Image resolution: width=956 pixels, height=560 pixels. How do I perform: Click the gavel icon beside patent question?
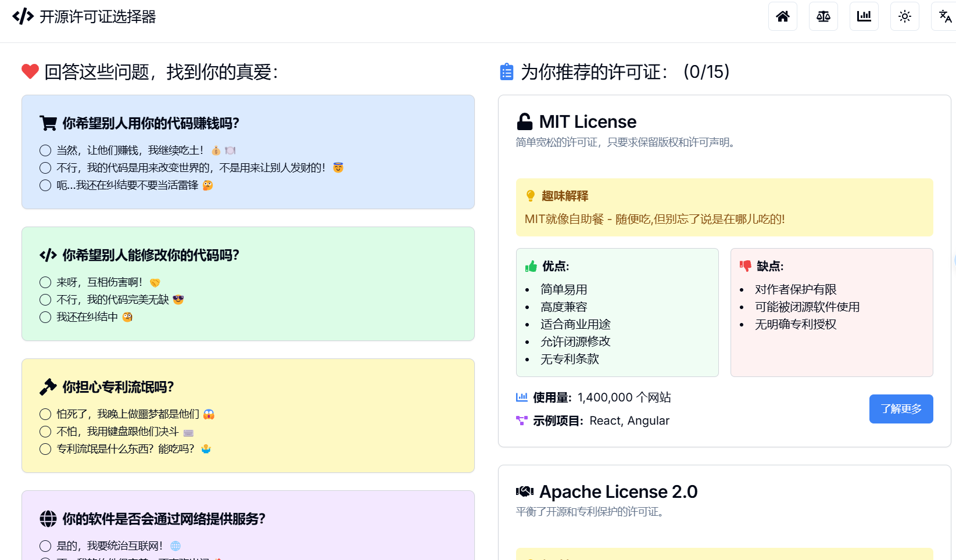48,387
